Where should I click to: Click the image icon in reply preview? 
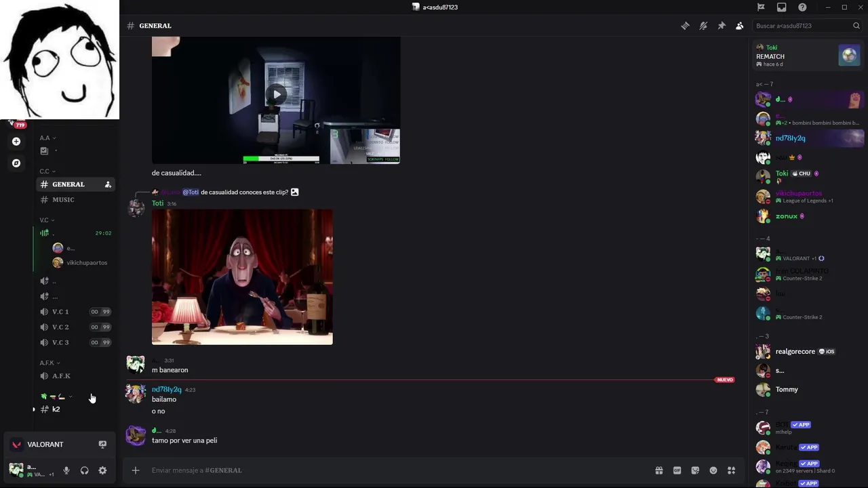294,192
